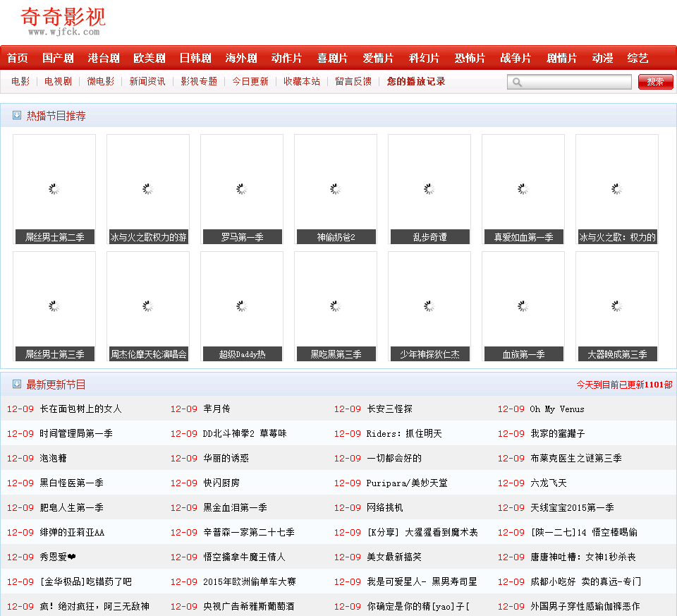Open 布莱克医生之谜第三季 entry
Viewport: 677px width, 616px height.
tap(576, 458)
